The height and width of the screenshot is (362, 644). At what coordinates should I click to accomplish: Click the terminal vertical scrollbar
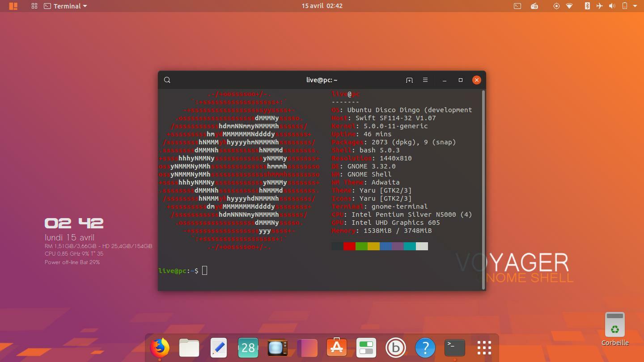click(x=483, y=189)
